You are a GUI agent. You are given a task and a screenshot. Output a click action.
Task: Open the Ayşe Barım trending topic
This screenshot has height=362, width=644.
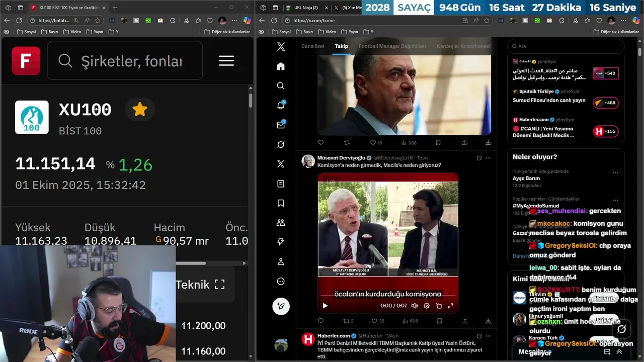(526, 178)
